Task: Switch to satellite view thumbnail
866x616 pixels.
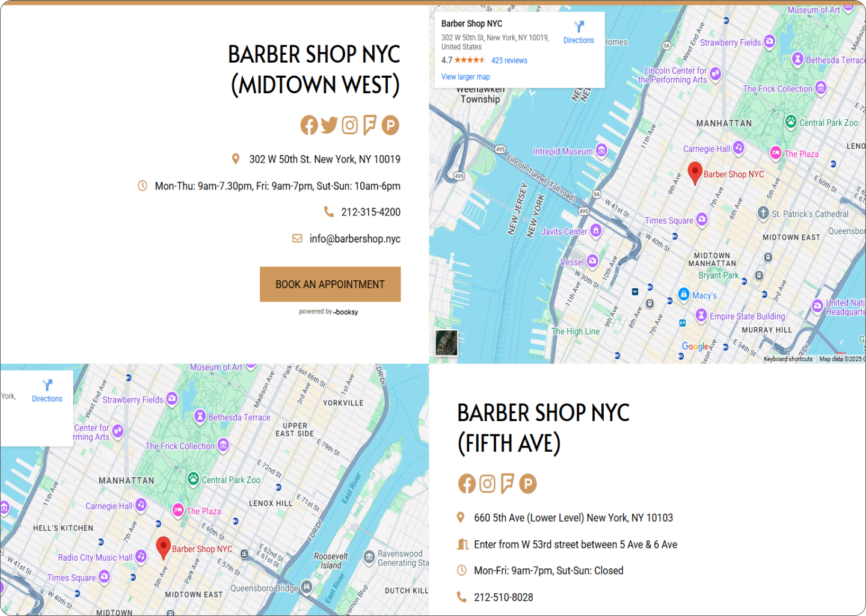Action: (x=446, y=343)
